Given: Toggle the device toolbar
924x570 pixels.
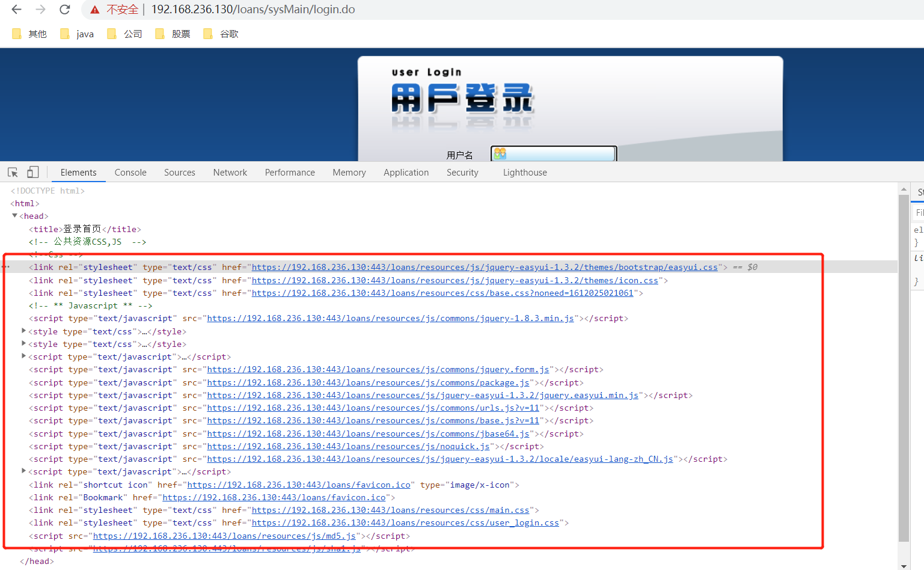Looking at the screenshot, I should pyautogui.click(x=32, y=171).
